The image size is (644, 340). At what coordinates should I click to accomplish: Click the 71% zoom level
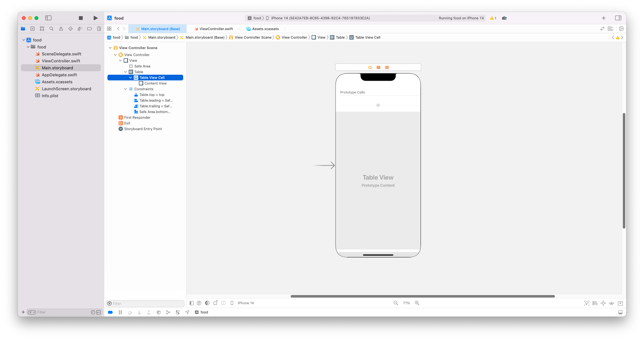coord(407,303)
